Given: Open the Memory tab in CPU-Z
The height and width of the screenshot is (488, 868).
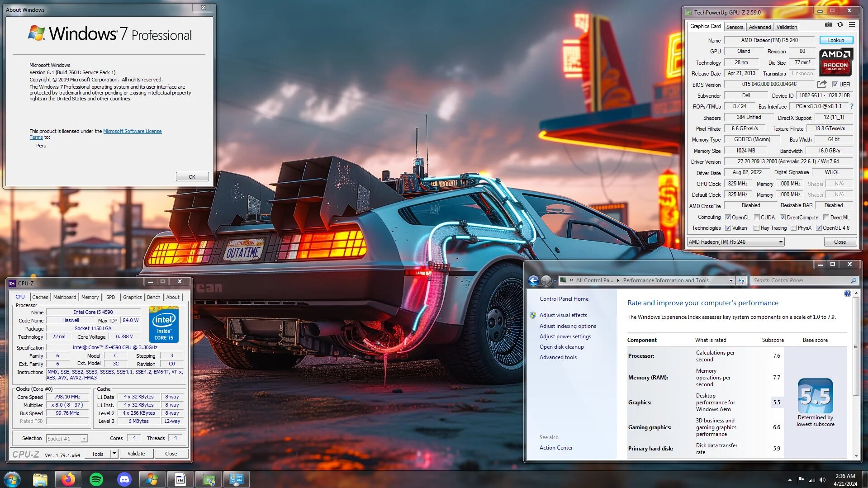Looking at the screenshot, I should (90, 297).
